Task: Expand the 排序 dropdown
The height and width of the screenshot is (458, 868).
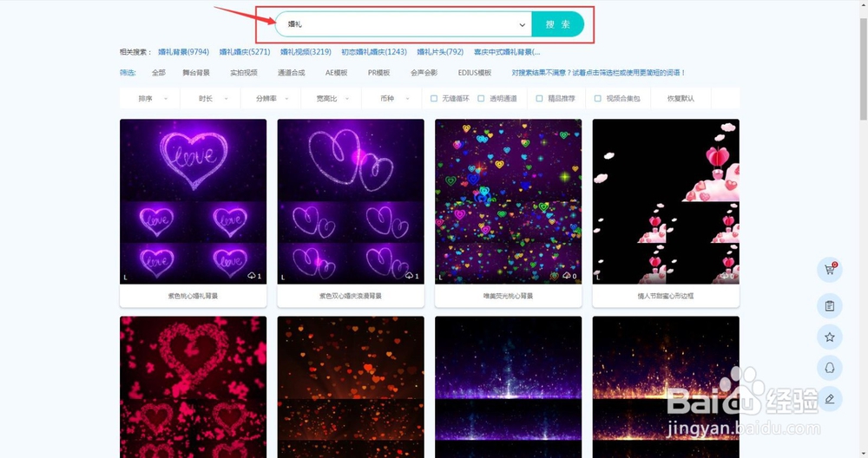Action: click(x=150, y=99)
